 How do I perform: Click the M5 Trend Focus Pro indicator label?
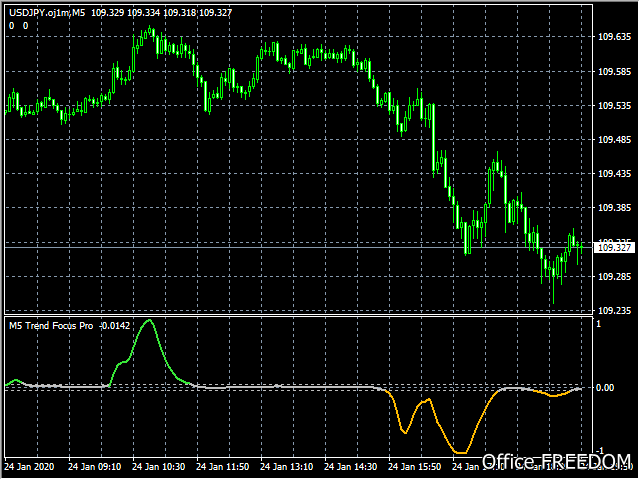click(51, 326)
